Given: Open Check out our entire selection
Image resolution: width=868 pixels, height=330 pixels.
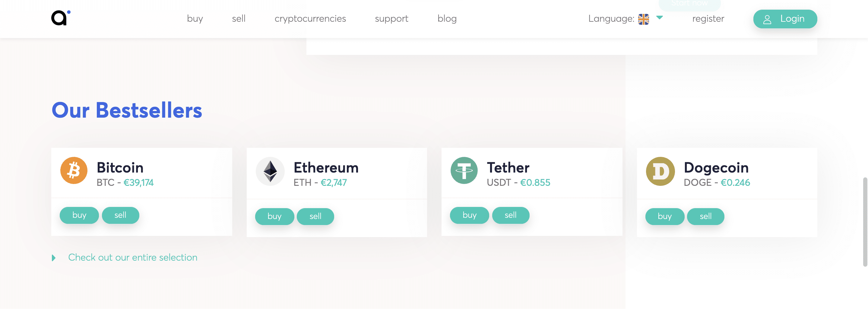Looking at the screenshot, I should pos(133,258).
